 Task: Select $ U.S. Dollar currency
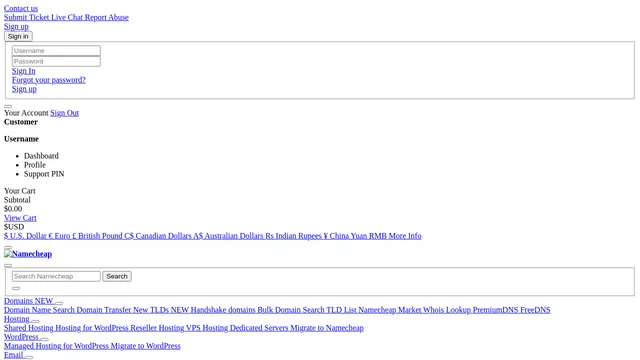click(25, 236)
